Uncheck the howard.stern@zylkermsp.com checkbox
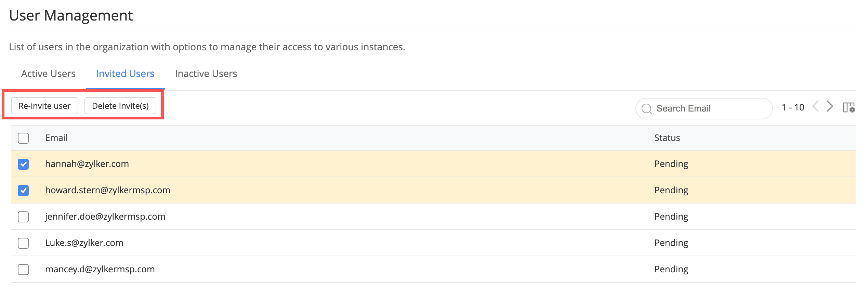Viewport: 868px width, 286px height. tap(23, 191)
